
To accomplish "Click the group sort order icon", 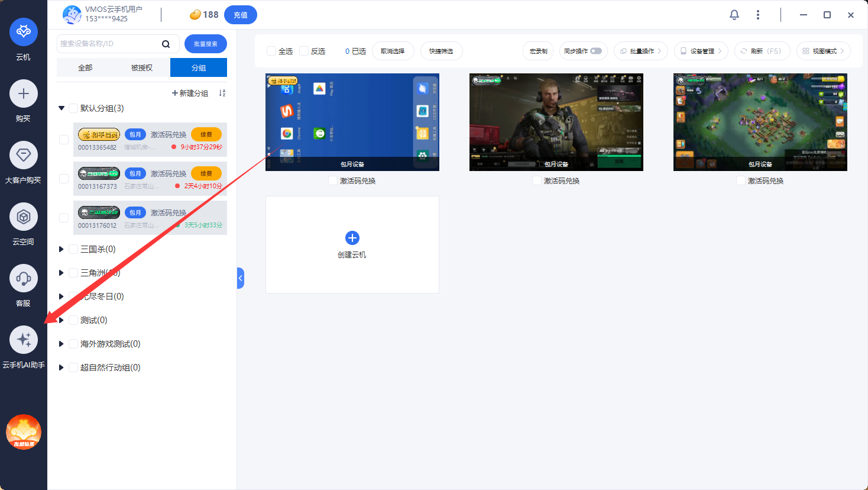I will click(222, 93).
